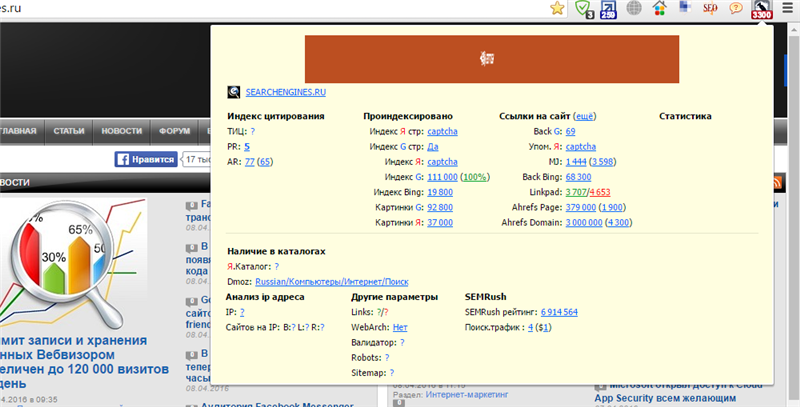Viewport: 800px width, 407px height.
Task: Click Ahrefs Page secondary value 1 900
Action: (612, 208)
